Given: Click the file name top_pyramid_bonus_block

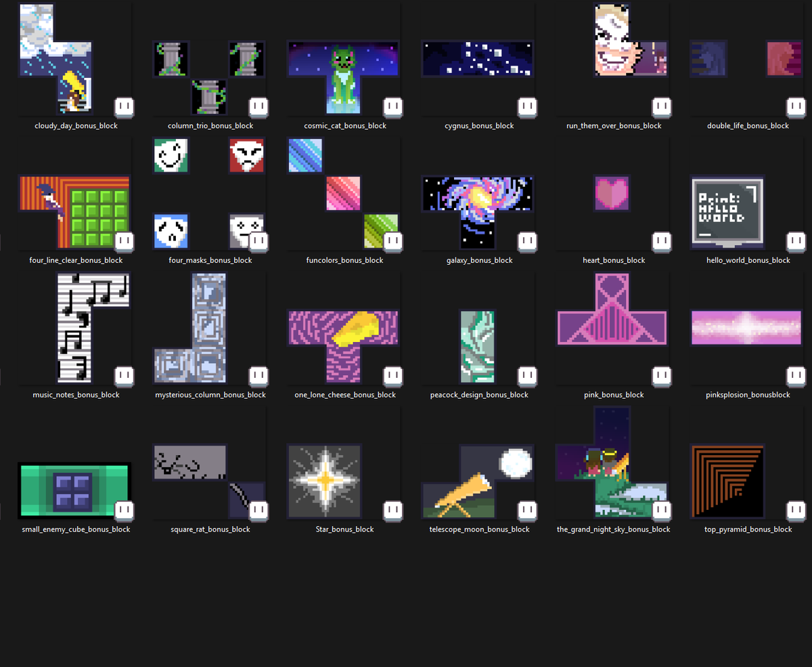Looking at the screenshot, I should 748,530.
